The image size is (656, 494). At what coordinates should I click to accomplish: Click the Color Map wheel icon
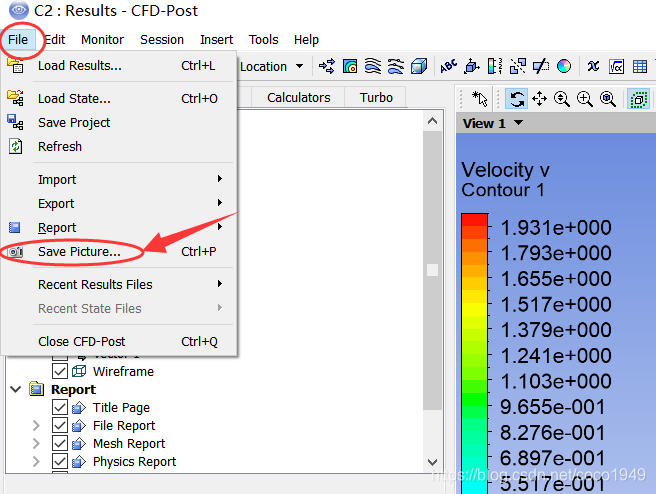tap(564, 66)
